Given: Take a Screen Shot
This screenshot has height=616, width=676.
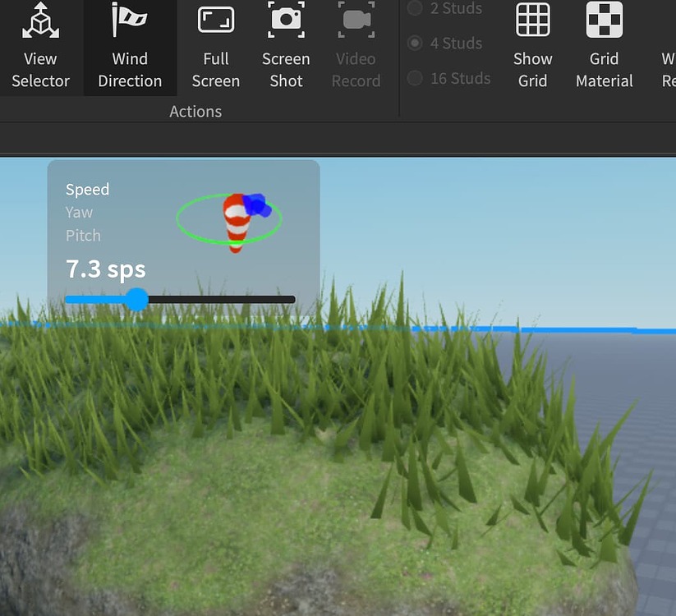Looking at the screenshot, I should click(x=285, y=45).
